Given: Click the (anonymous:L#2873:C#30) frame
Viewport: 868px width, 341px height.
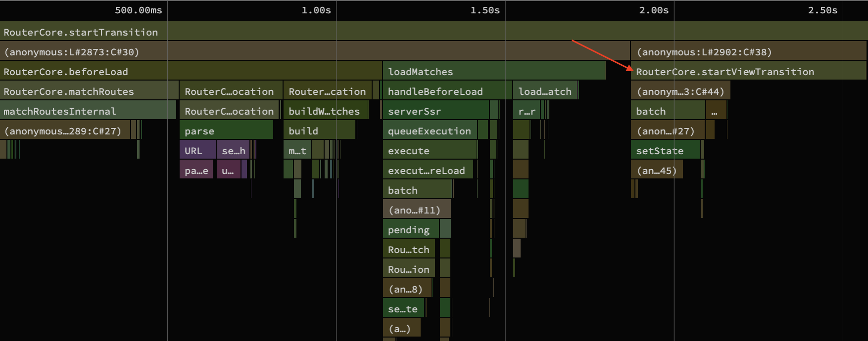Looking at the screenshot, I should pyautogui.click(x=315, y=51).
